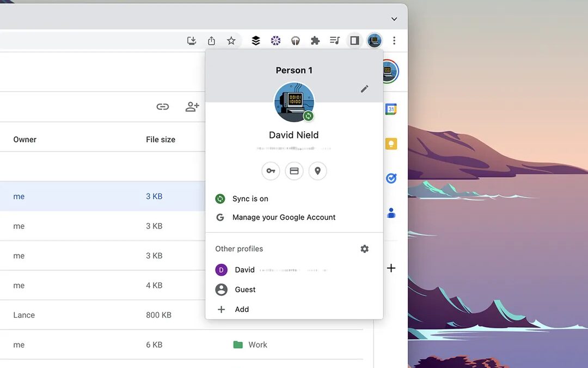Open the Extensions puzzle piece menu
The image size is (588, 368).
(x=315, y=40)
